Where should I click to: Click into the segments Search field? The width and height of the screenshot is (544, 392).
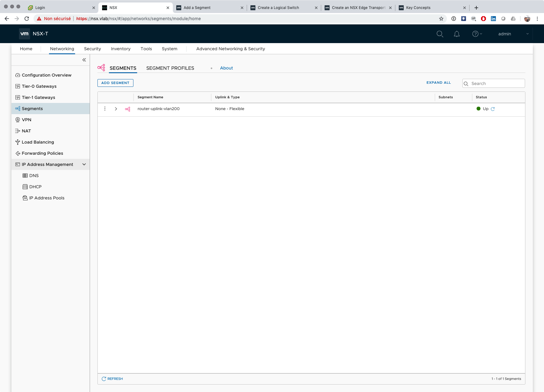pyautogui.click(x=497, y=83)
